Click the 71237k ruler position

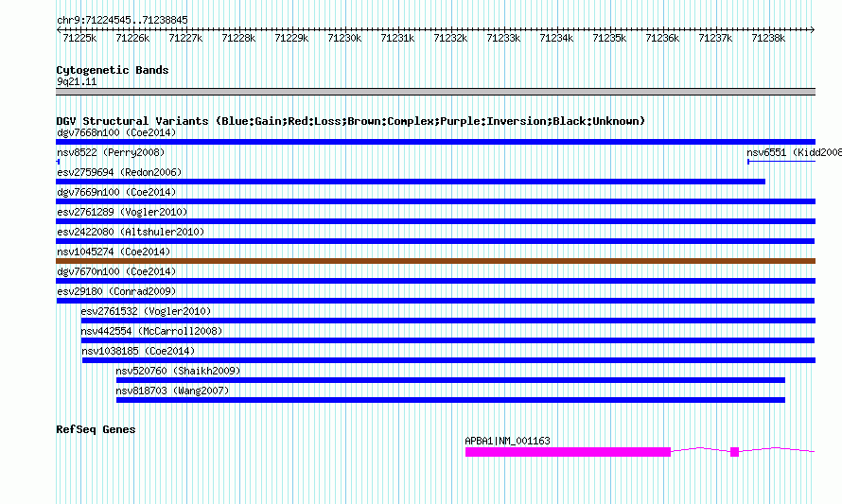715,38
